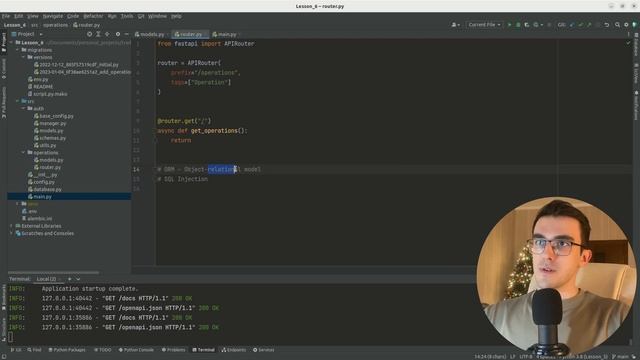Open terminal tabs dropdown chevron
Image resolution: width=640 pixels, height=360 pixels.
point(78,279)
